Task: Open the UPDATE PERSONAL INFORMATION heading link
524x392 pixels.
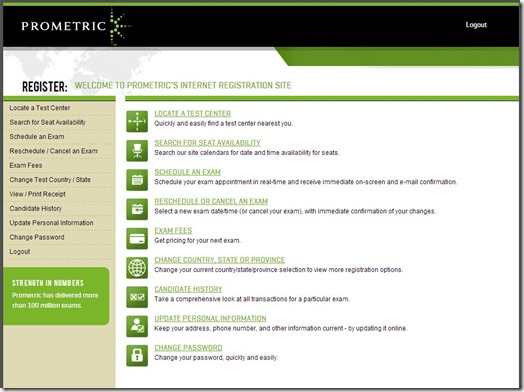Action: tap(210, 318)
